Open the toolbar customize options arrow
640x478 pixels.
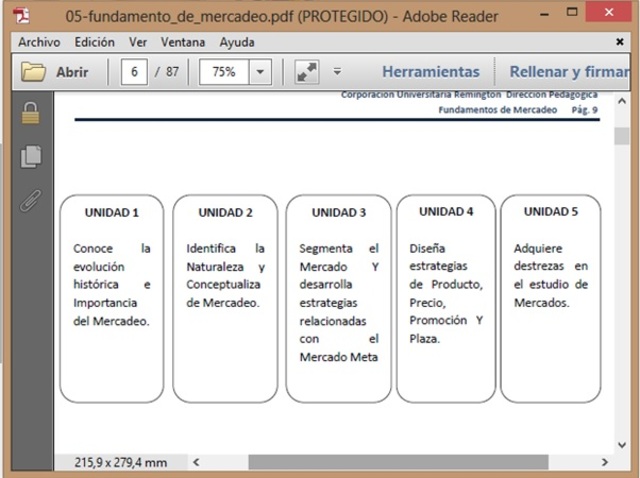[337, 72]
